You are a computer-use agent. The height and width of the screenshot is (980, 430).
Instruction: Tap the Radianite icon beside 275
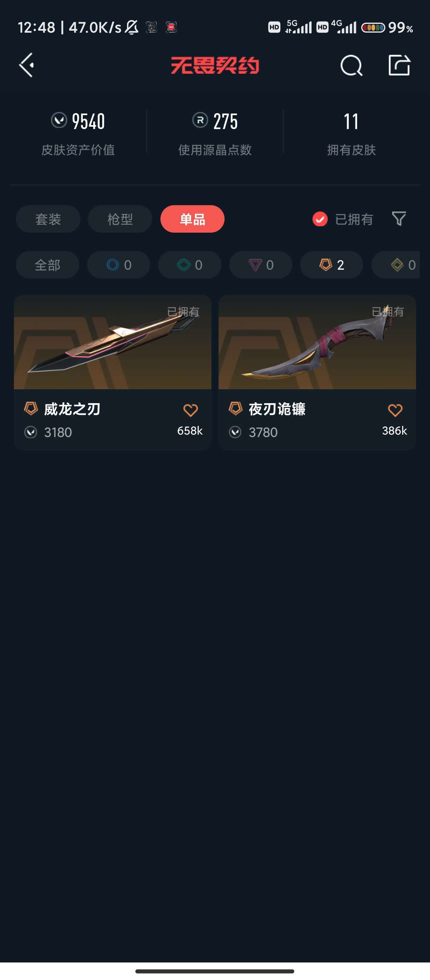(x=200, y=120)
